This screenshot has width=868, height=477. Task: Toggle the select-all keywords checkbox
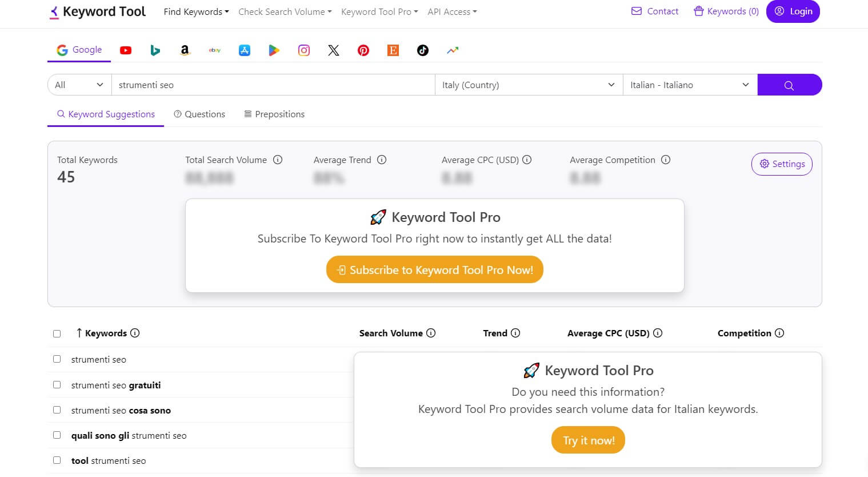[x=57, y=333]
